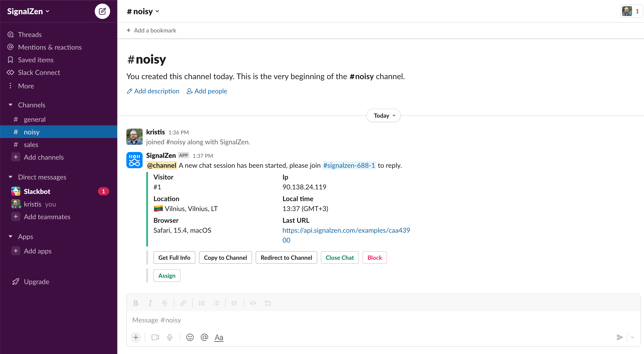Open the #noisy channel header dropdown

[143, 11]
